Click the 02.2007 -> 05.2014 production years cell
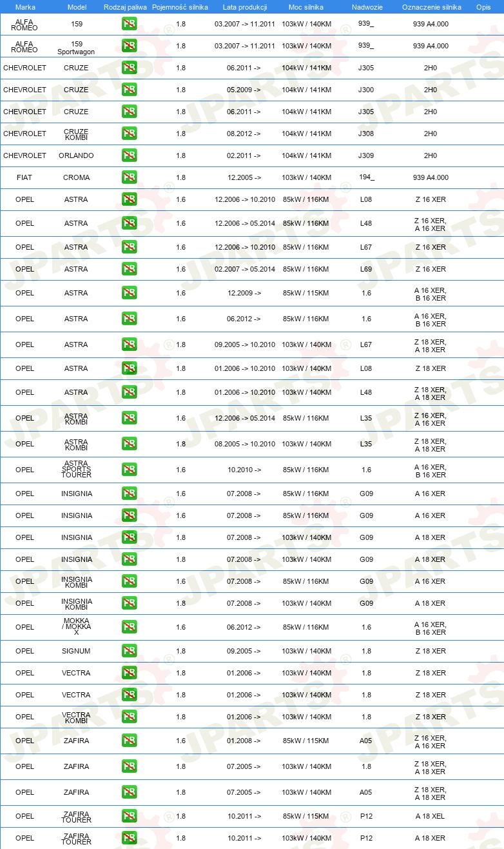Screen dimensions: 504x849 [245, 269]
